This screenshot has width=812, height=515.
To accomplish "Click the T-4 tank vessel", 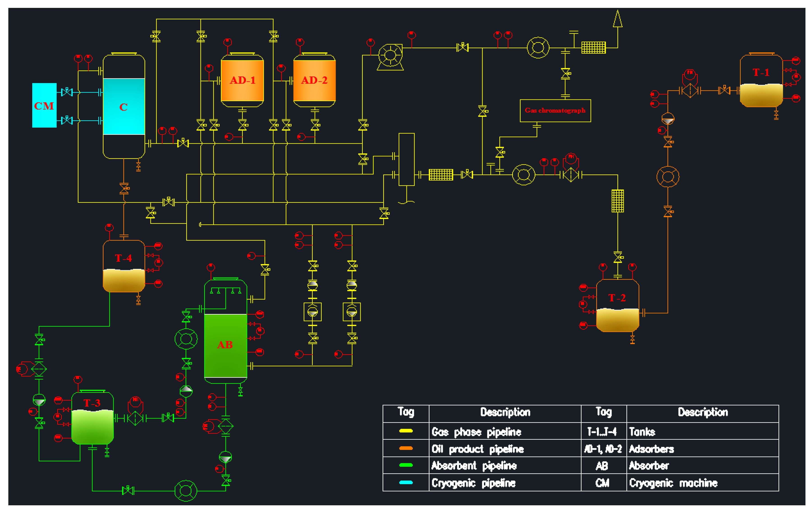I will [124, 266].
